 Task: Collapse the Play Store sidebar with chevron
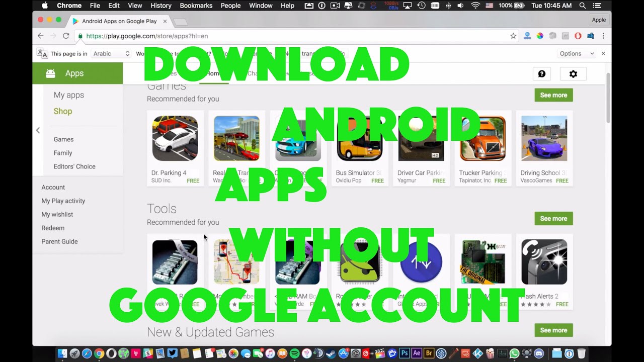pos(38,130)
